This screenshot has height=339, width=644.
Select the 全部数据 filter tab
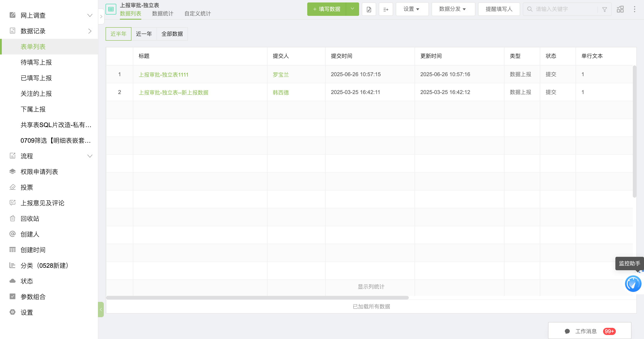(x=172, y=34)
